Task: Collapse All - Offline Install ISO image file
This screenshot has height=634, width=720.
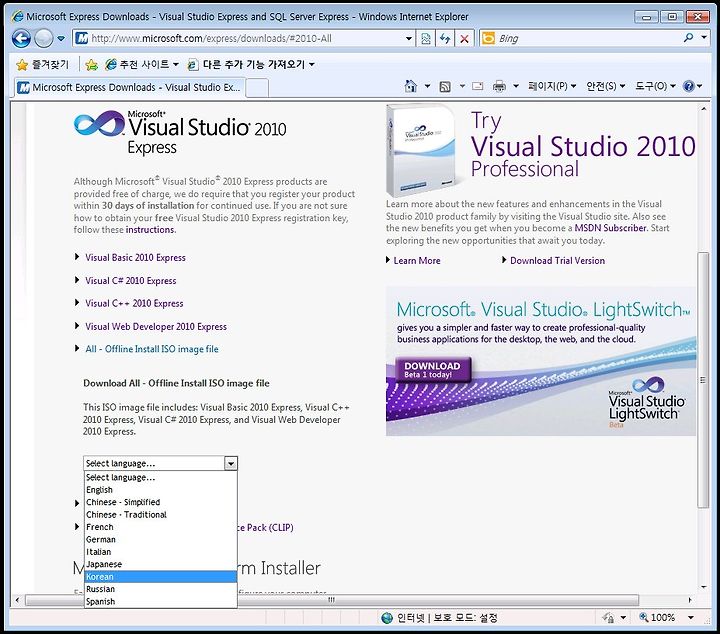Action: [x=152, y=349]
